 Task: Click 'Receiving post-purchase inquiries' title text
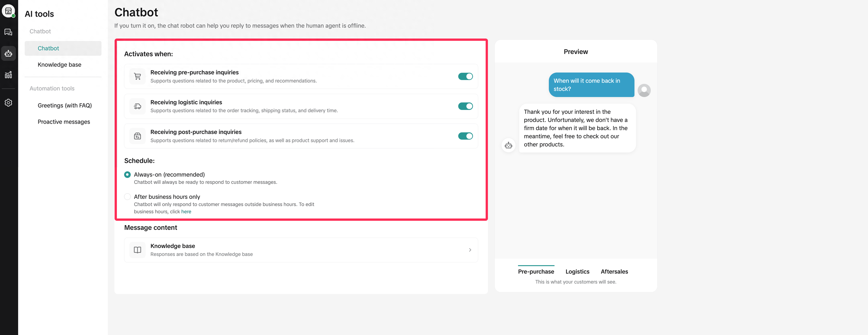[196, 132]
